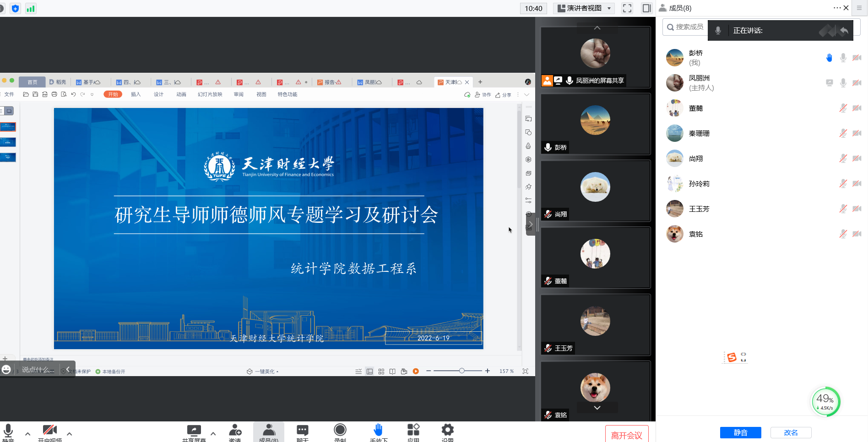Click the orange 开始 ribbon button
This screenshot has height=442, width=868.
pos(113,94)
